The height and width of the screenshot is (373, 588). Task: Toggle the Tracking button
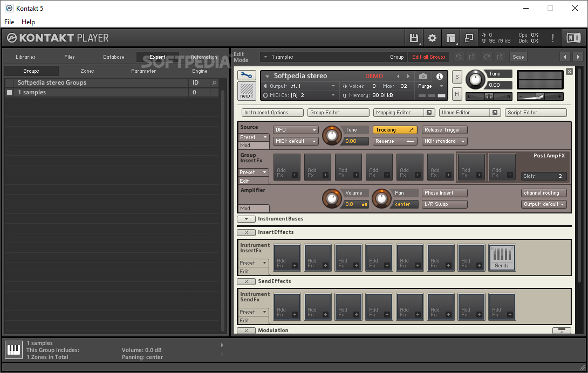tap(395, 130)
